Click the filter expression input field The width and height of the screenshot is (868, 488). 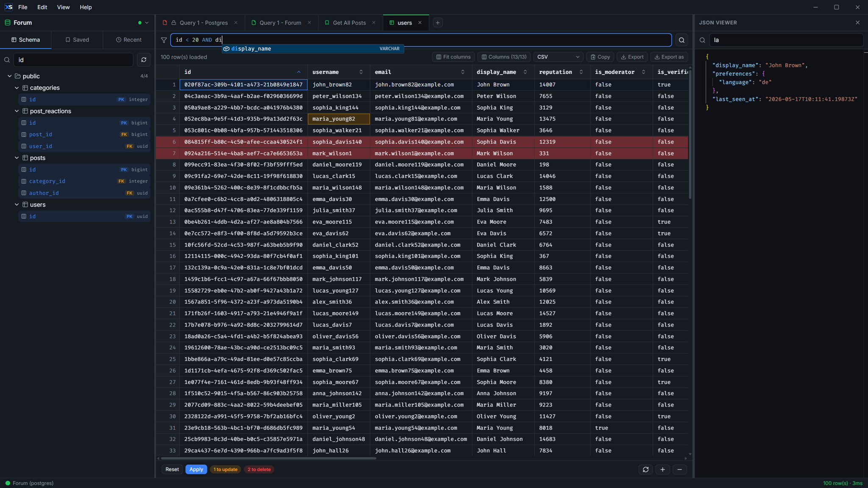(421, 40)
